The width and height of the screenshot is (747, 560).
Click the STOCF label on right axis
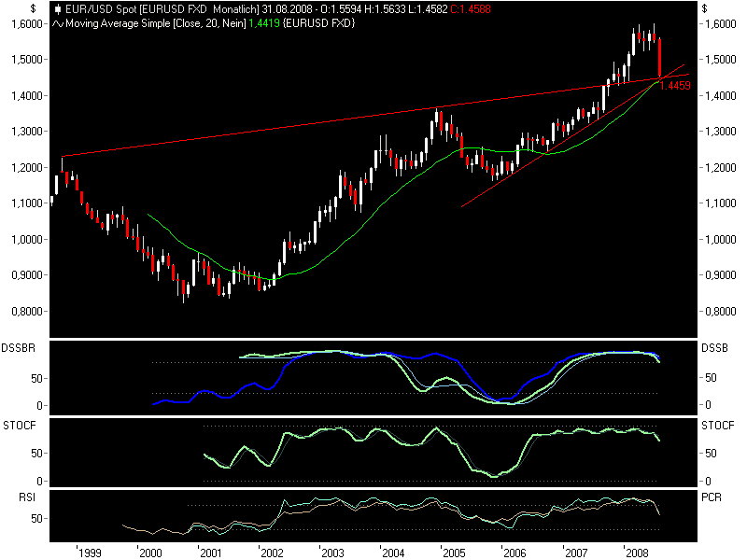[x=717, y=426]
